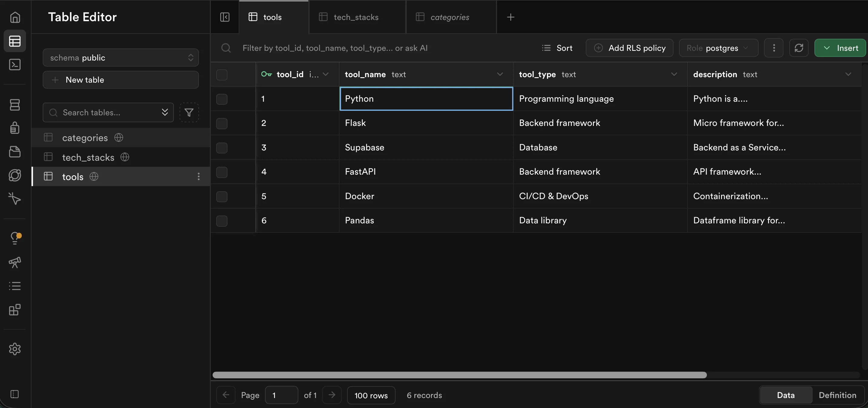Select the tools table in list
Viewport: 868px width, 408px height.
click(121, 176)
